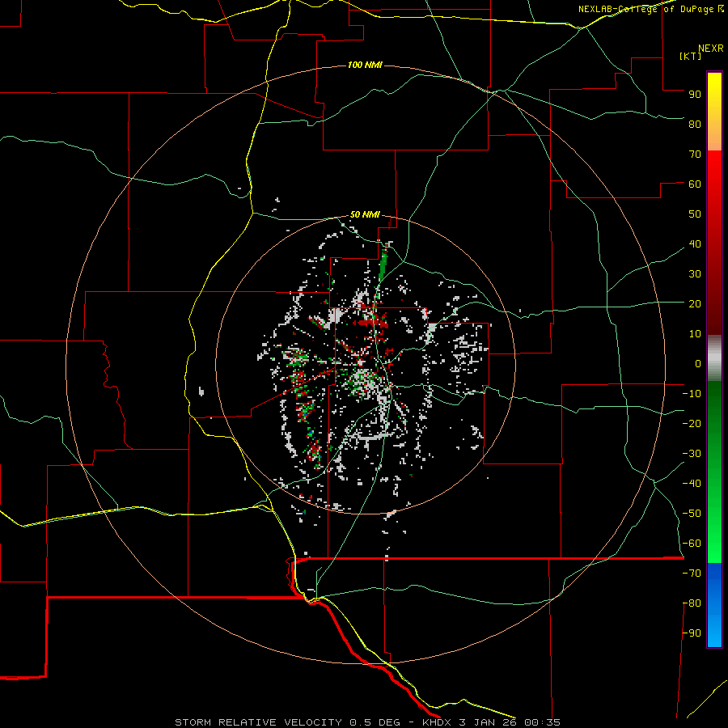Screen dimensions: 728x728
Task: Click the 60 knot scale label
Action: [x=695, y=184]
